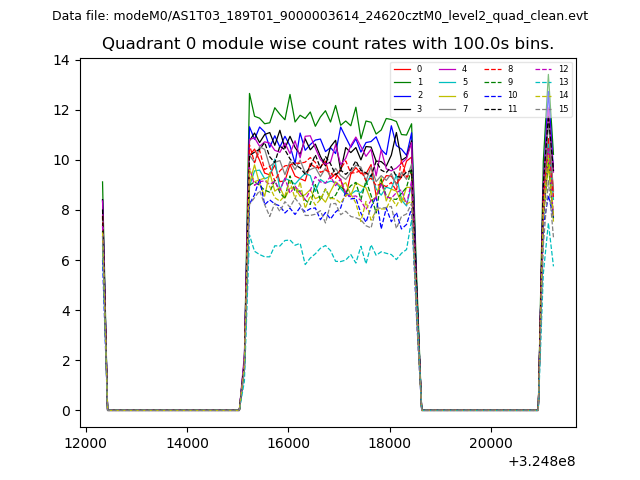640x480 pixels.
Task: Click the x-axis tick label 20000
Action: (x=490, y=443)
